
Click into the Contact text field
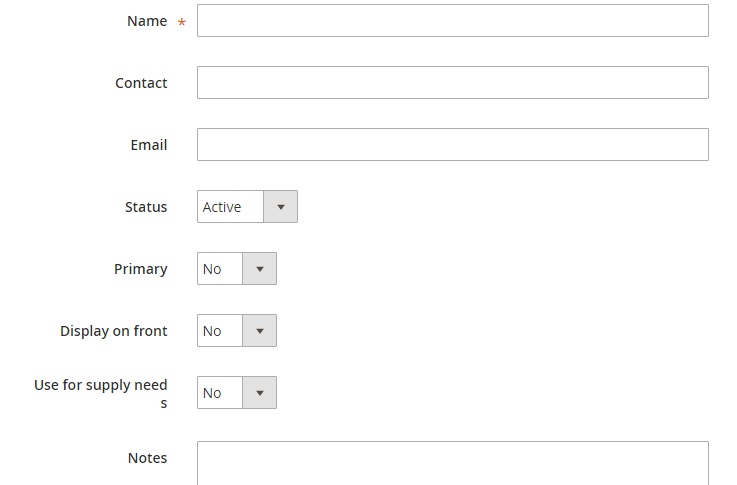click(452, 83)
